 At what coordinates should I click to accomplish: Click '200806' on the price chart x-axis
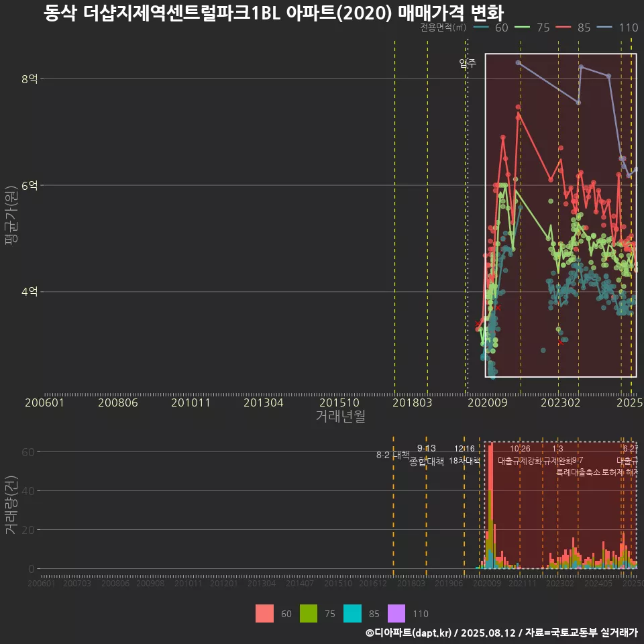118,402
